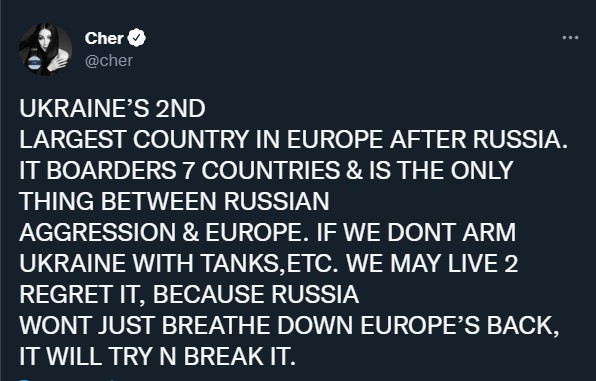Screen dimensions: 596x381
Task: Click the phrase "IF WE DONT ARM"
Action: pyautogui.click(x=416, y=232)
